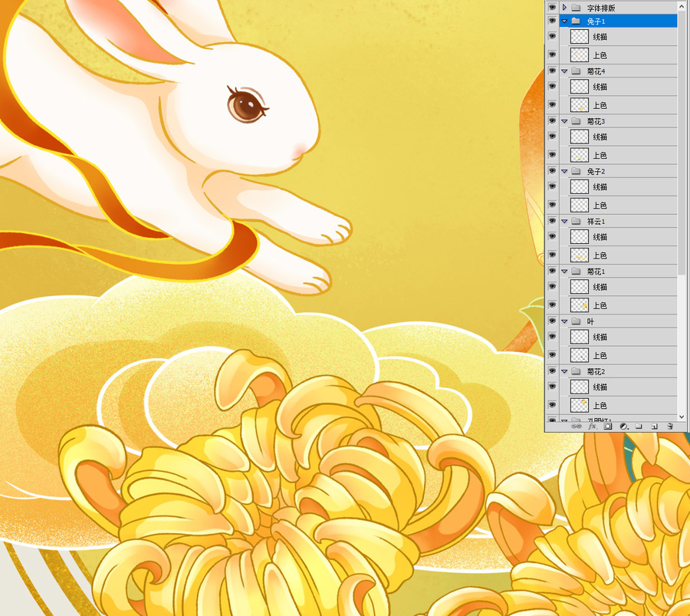Select 线描 layer name in 祥云1 group
The height and width of the screenshot is (616, 690).
point(600,237)
